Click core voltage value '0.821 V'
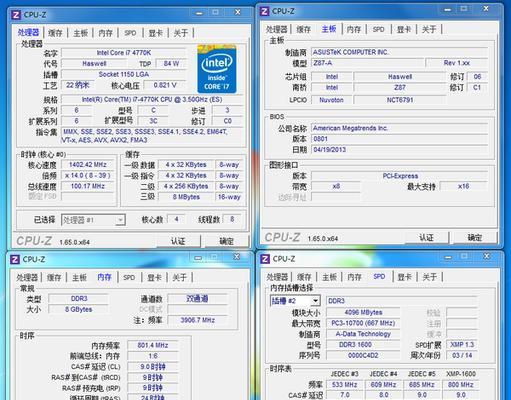Image resolution: width=511 pixels, height=400 pixels. (165, 85)
